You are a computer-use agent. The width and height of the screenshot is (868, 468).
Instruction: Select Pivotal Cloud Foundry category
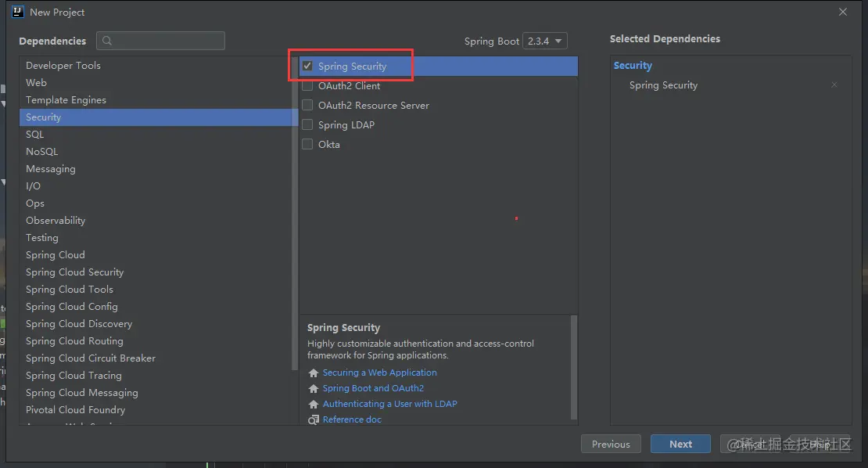(158, 409)
